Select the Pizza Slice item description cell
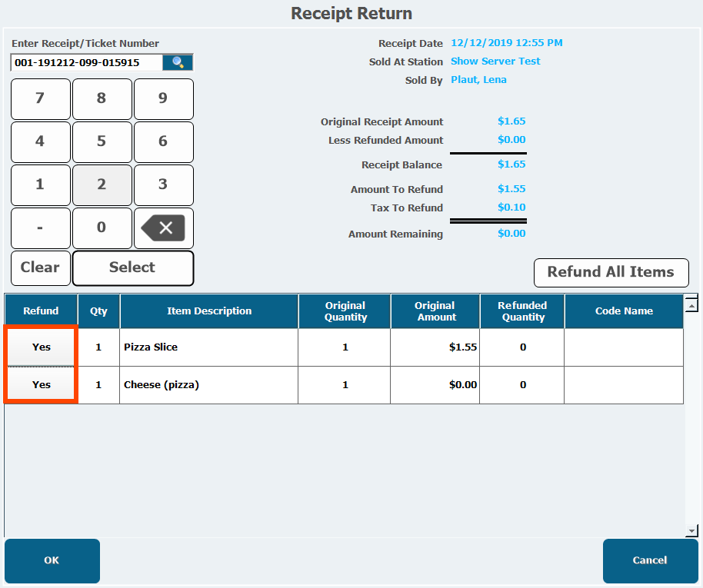703x588 pixels. [209, 347]
